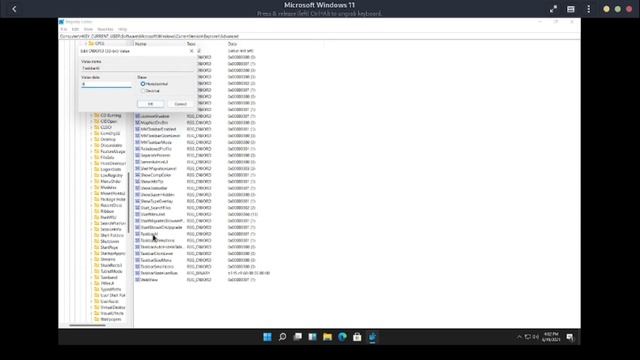Click the volume icon in the system tray
This screenshot has height=360, width=640.
[536, 337]
